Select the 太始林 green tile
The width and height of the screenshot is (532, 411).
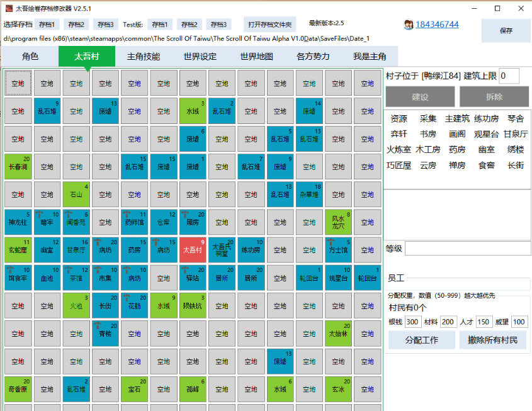coord(338,334)
